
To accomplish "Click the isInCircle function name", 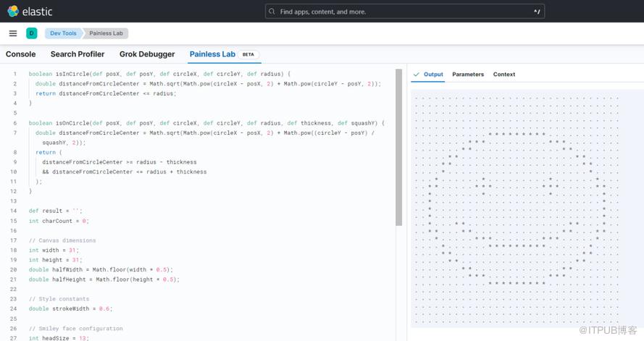I will pos(72,74).
